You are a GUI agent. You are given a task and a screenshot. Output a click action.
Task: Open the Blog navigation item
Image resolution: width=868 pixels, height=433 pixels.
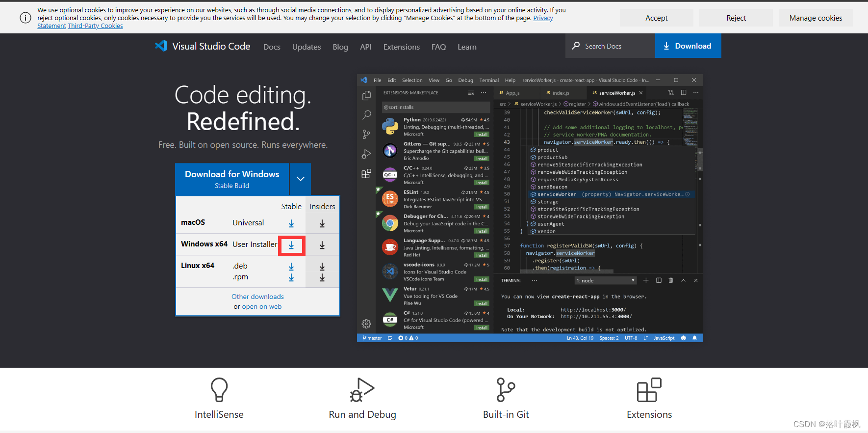(x=340, y=47)
